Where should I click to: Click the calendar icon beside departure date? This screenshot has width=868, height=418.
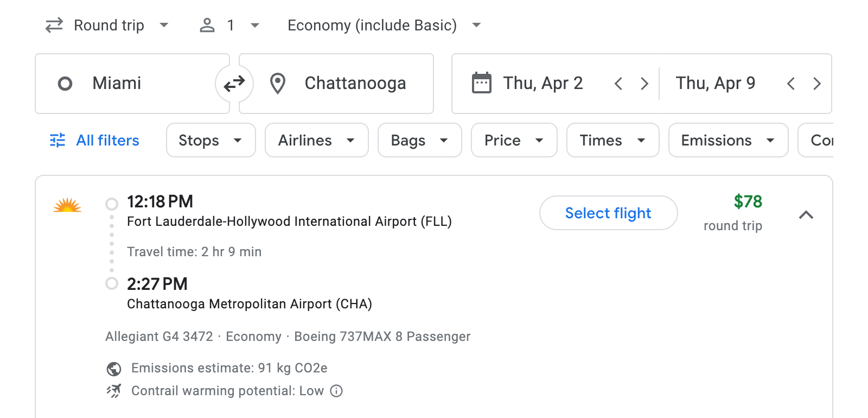482,83
